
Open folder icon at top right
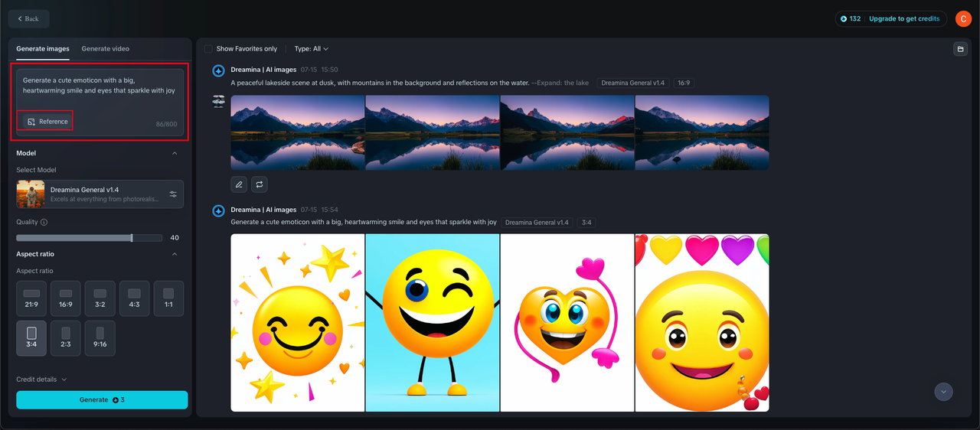(960, 49)
